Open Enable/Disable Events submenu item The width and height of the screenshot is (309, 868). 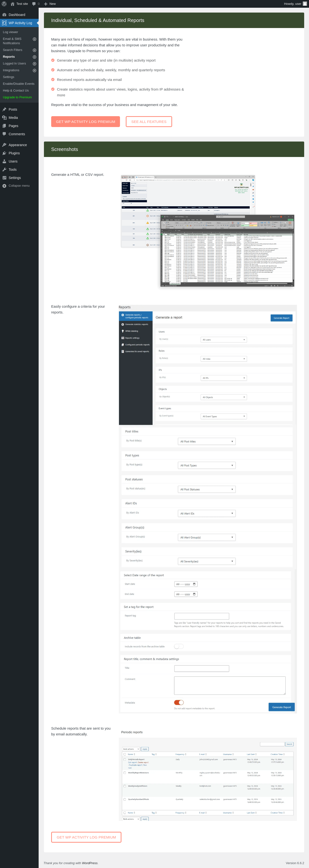pyautogui.click(x=19, y=84)
